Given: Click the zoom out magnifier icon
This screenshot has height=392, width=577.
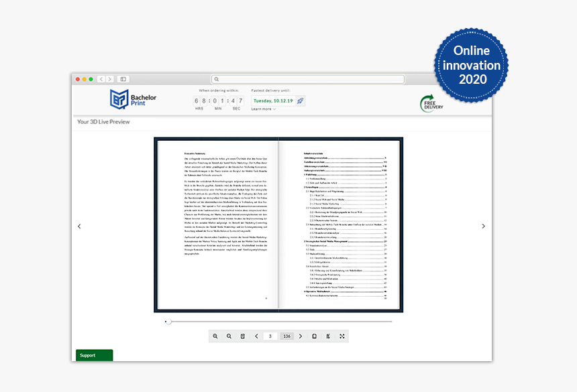Looking at the screenshot, I should click(229, 336).
